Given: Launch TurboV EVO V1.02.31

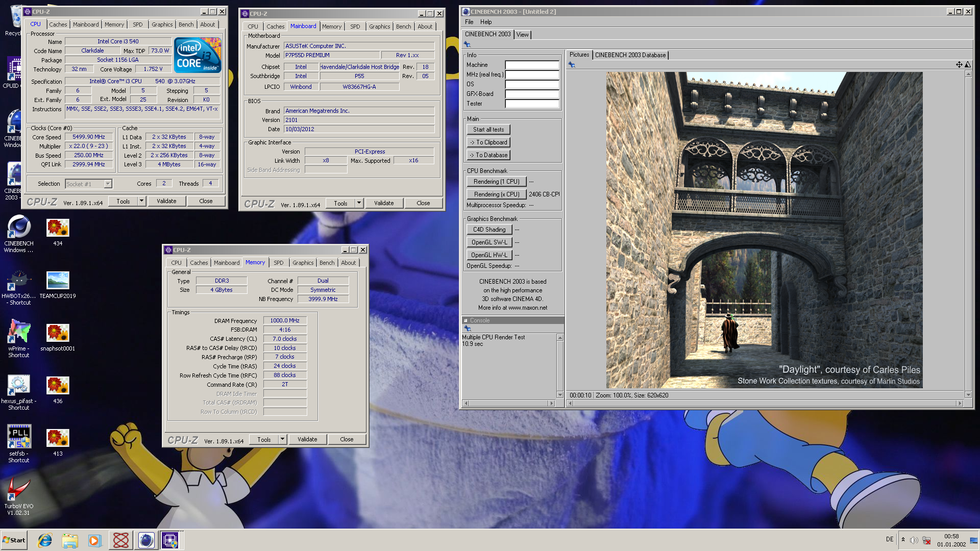Looking at the screenshot, I should (19, 497).
